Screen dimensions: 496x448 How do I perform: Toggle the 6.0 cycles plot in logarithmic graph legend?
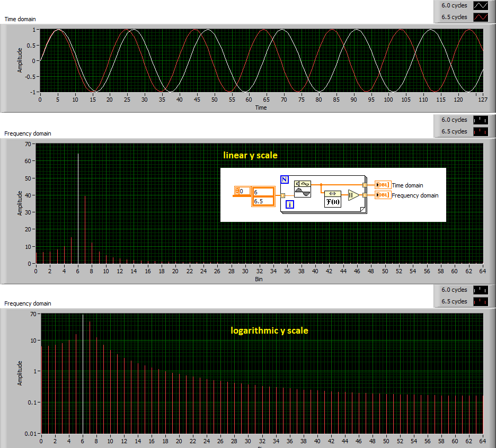[x=455, y=290]
